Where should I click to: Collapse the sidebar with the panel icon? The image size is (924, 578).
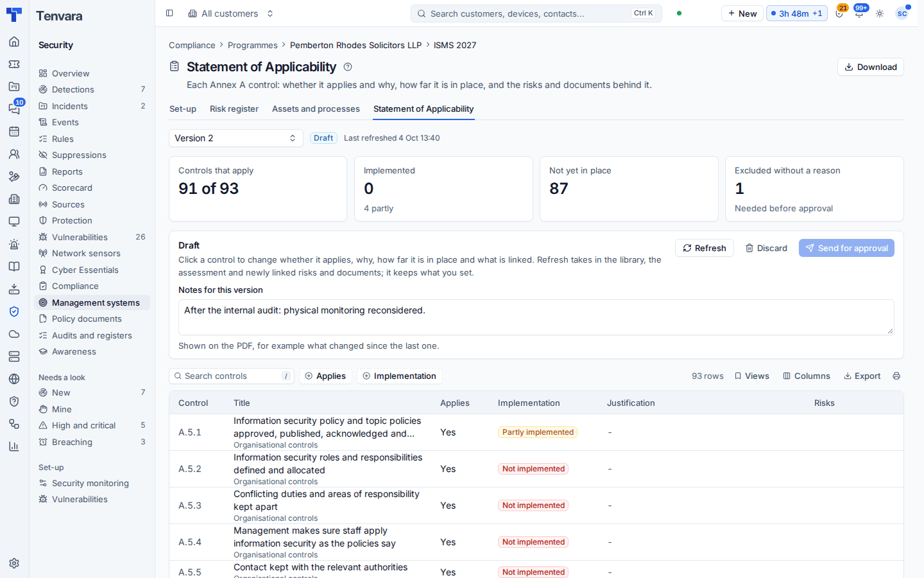tap(169, 13)
